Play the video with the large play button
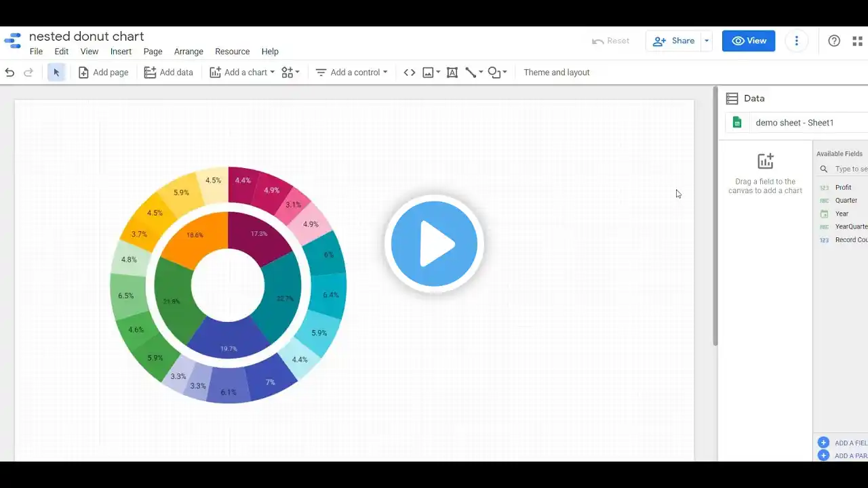Image resolution: width=868 pixels, height=488 pixels. (434, 244)
